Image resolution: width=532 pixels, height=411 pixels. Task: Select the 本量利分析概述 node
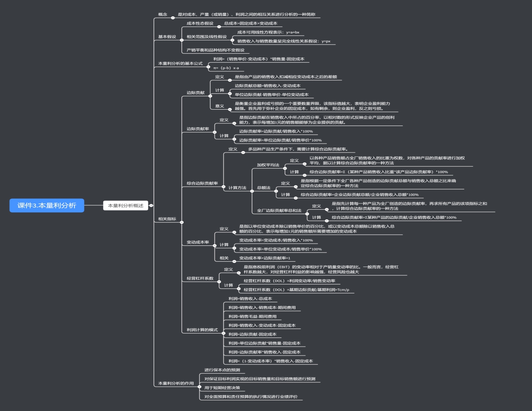pyautogui.click(x=126, y=205)
